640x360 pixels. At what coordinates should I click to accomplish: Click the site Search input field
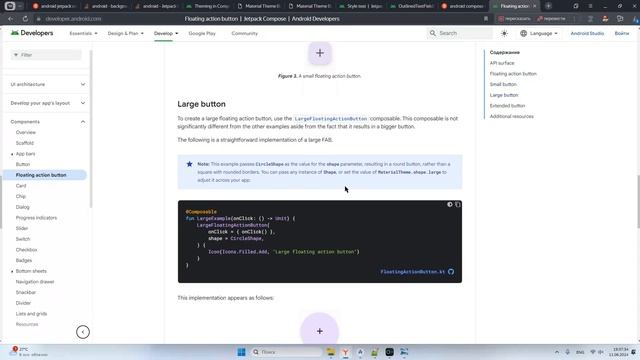pos(460,33)
